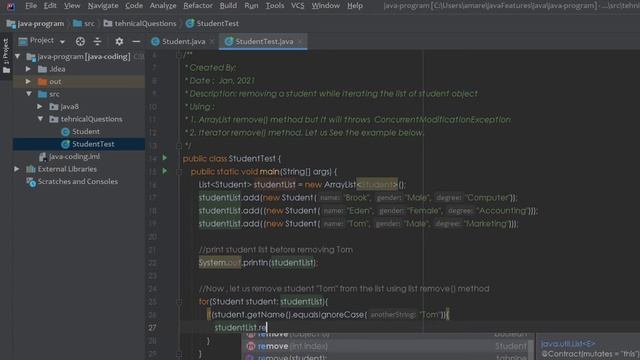Click System.out println statement
The height and width of the screenshot is (360, 640).
pos(258,263)
